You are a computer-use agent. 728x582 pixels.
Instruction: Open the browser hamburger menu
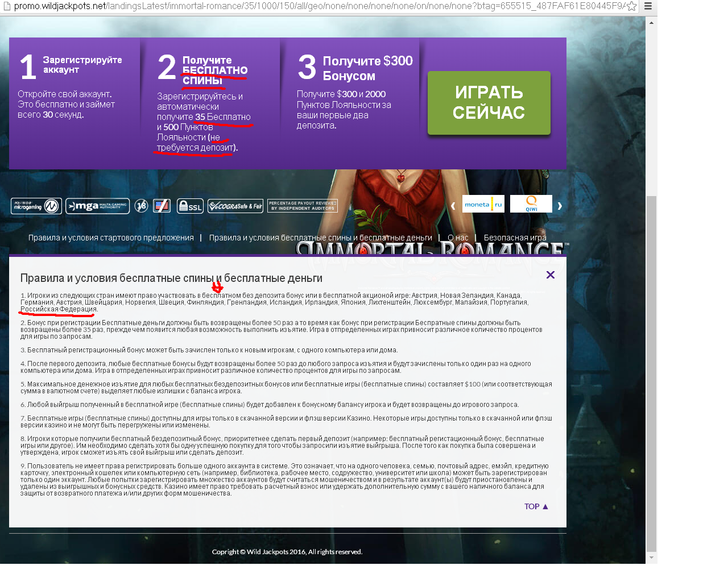pos(648,6)
